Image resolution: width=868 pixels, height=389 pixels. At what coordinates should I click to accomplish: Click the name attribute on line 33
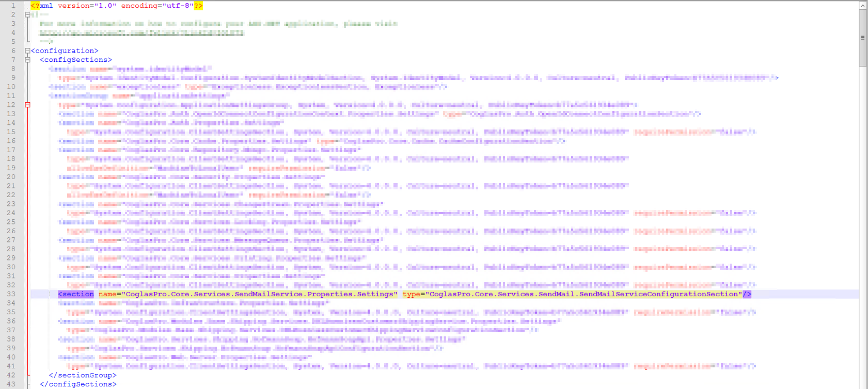pos(107,294)
